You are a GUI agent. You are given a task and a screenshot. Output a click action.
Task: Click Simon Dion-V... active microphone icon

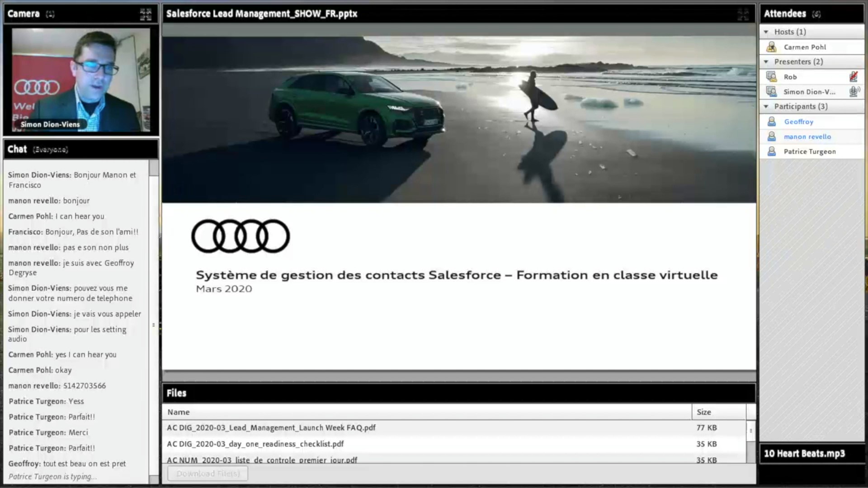pos(854,92)
